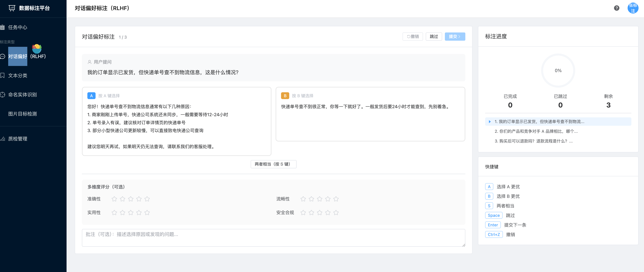Screen dimensions: 644x272
Task: Select response B card as preferred
Action: 370,114
